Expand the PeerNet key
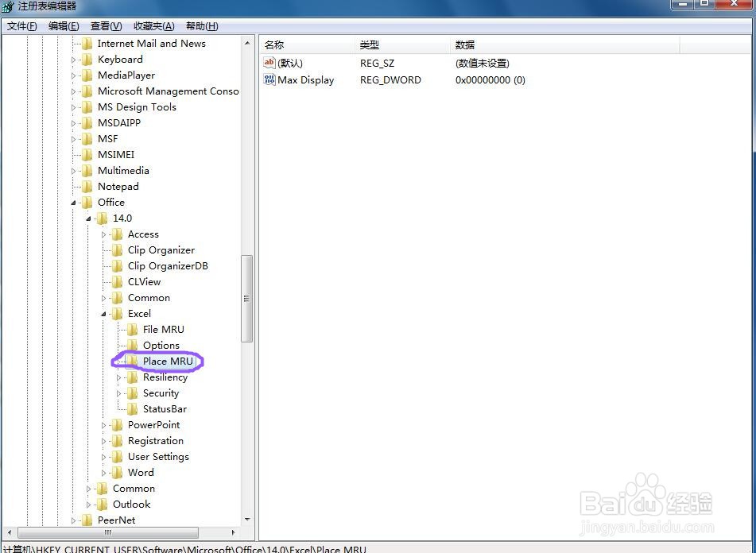 [x=73, y=521]
